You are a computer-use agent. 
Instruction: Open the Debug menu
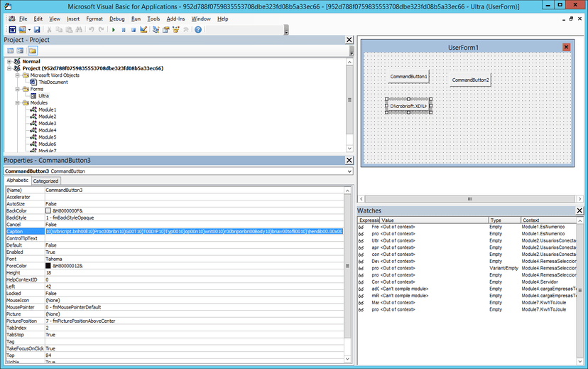[x=116, y=18]
